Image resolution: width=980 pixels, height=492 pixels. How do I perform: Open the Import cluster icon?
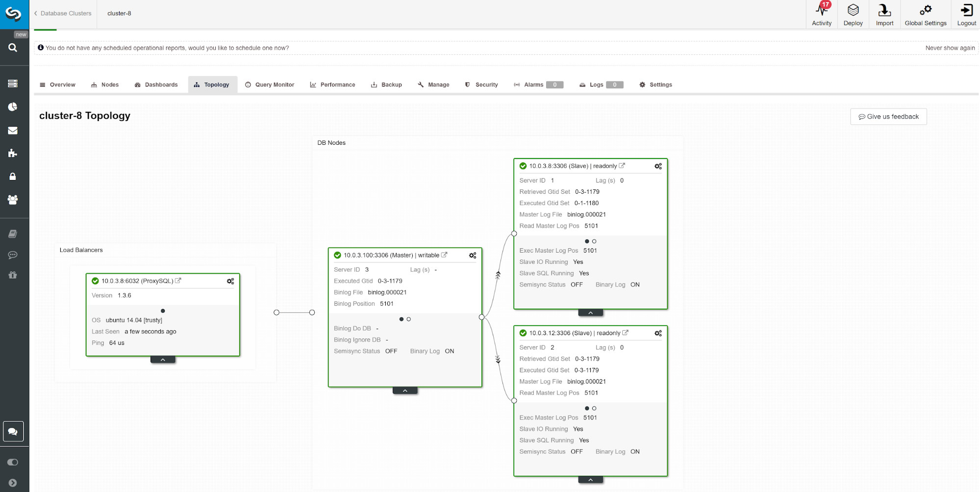click(x=884, y=14)
